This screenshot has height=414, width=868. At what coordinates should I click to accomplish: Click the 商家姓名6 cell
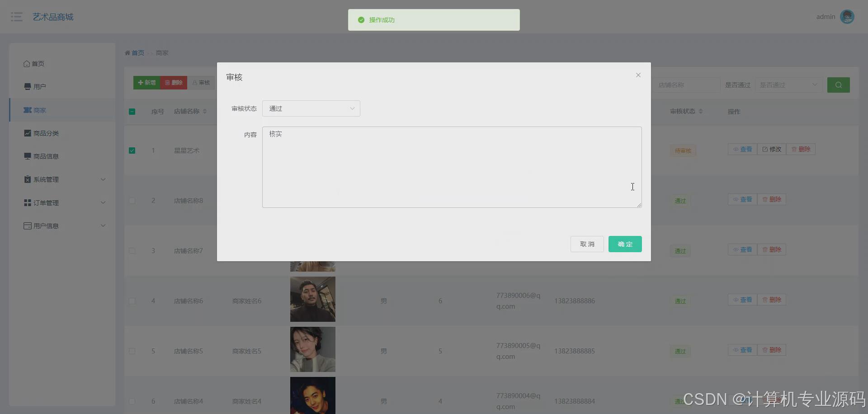(x=247, y=301)
